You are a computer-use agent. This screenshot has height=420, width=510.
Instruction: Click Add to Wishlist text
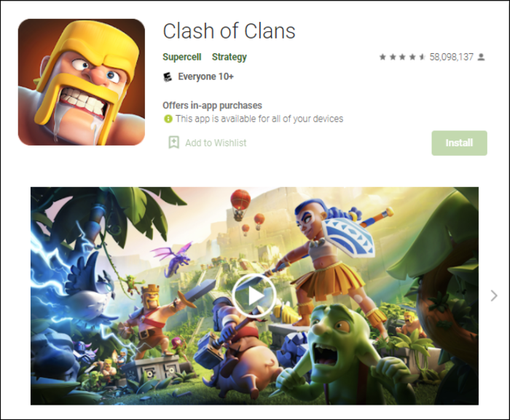point(216,143)
